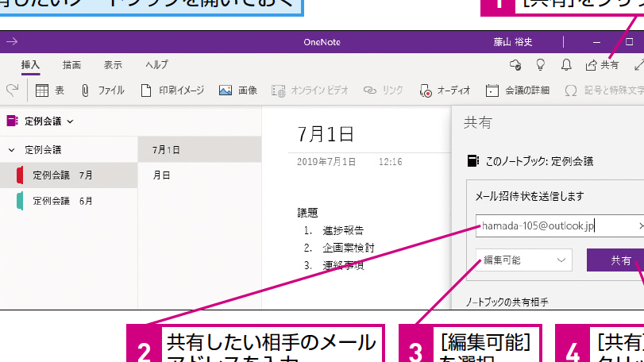
Task: Select the 定例会議 7月 section
Action: click(68, 175)
